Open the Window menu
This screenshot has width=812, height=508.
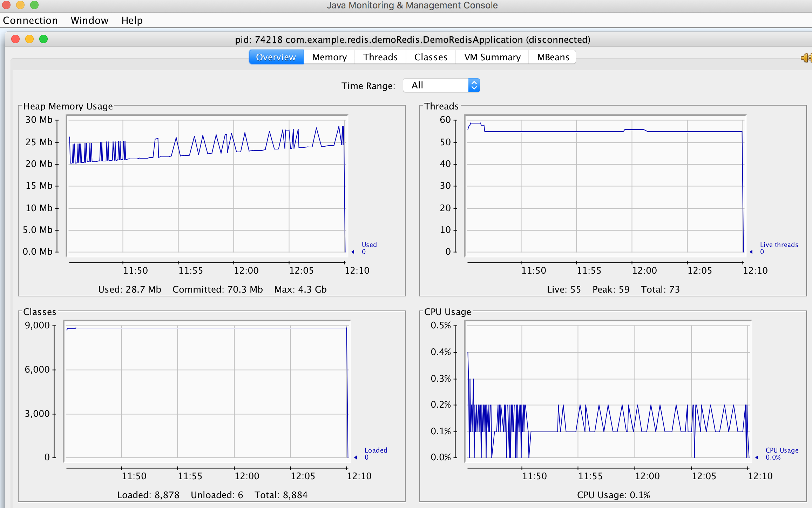tap(89, 20)
